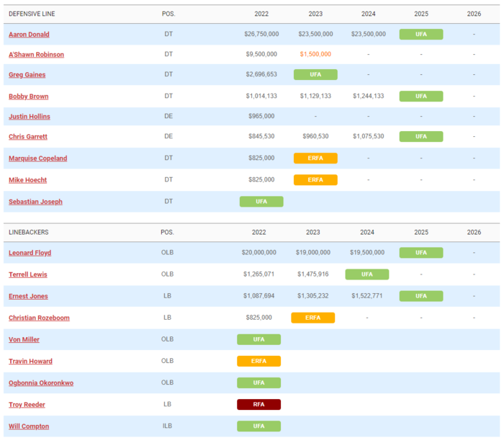This screenshot has height=443, width=504.
Task: Open Aaron Donald's player page
Action: coord(29,35)
